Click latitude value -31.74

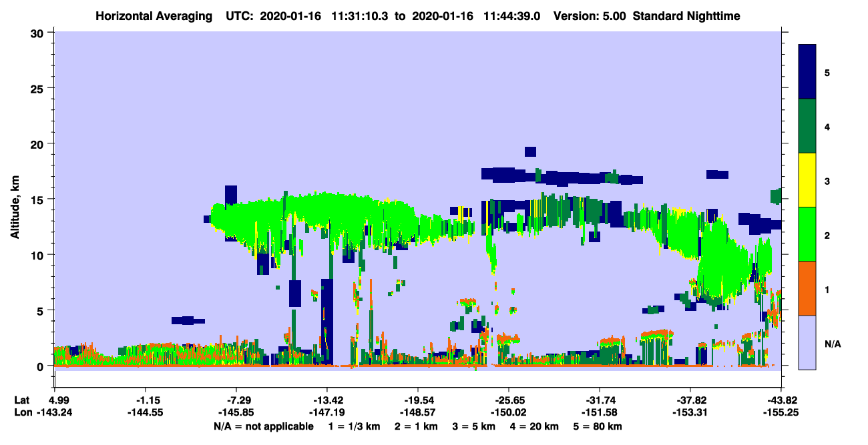(x=600, y=400)
